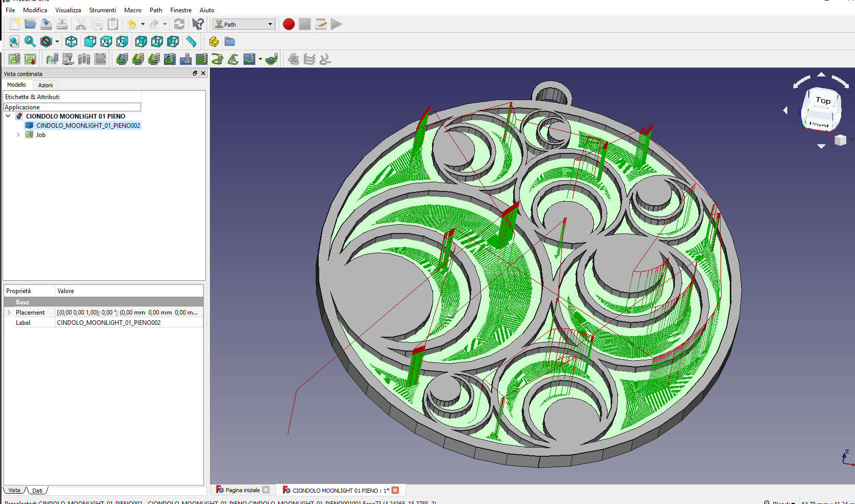The height and width of the screenshot is (504, 855).
Task: Post process the job to G-code
Action: click(x=30, y=59)
